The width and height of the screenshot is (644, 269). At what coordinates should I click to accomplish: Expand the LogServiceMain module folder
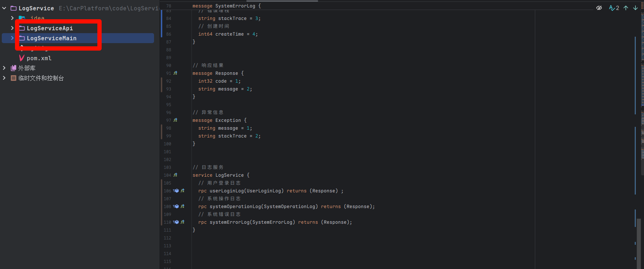coord(12,38)
